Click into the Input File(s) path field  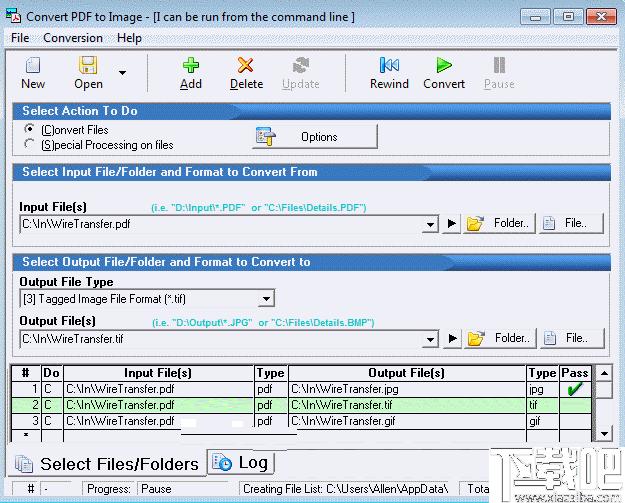[x=221, y=224]
